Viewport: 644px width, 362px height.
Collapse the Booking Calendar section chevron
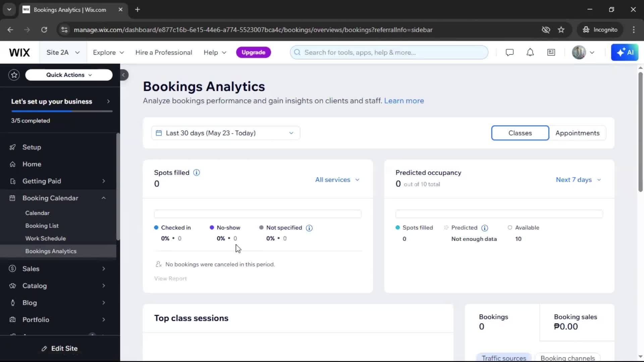104,198
